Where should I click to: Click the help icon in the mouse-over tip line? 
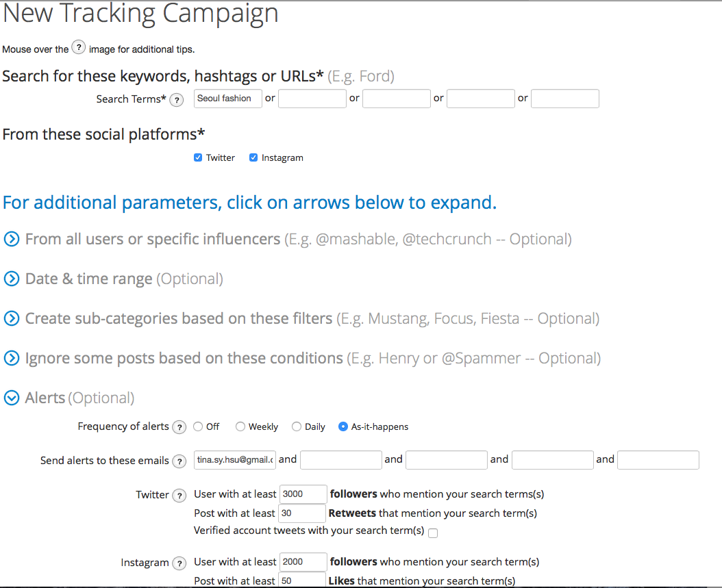click(x=79, y=47)
